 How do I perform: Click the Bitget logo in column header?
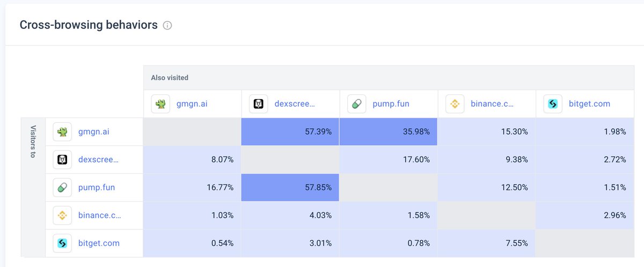[x=553, y=103]
